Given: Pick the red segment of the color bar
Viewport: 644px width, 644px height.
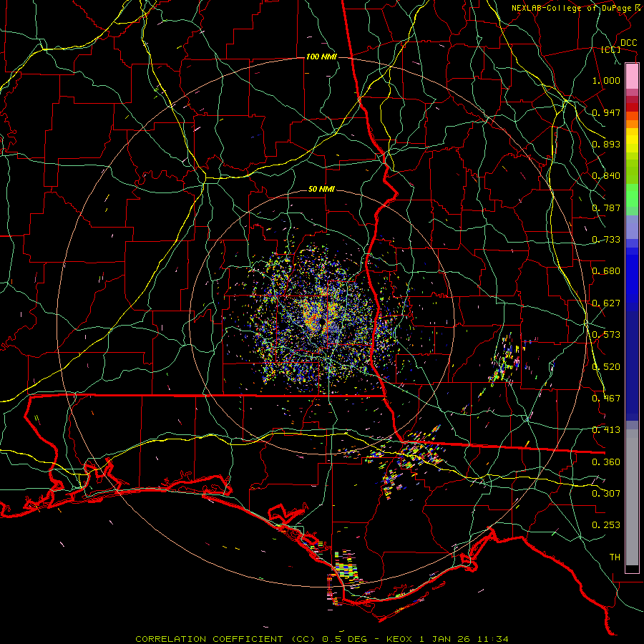Looking at the screenshot, I should pyautogui.click(x=632, y=107).
